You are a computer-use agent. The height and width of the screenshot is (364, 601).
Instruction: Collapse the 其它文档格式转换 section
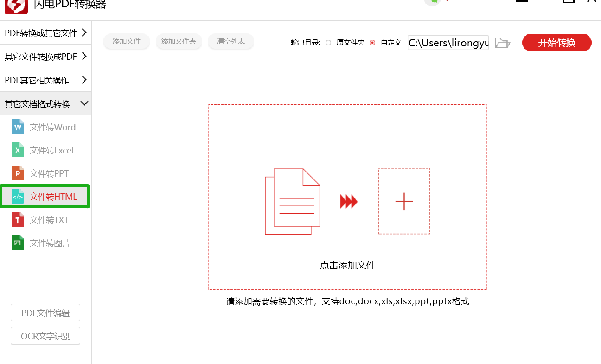click(x=45, y=103)
